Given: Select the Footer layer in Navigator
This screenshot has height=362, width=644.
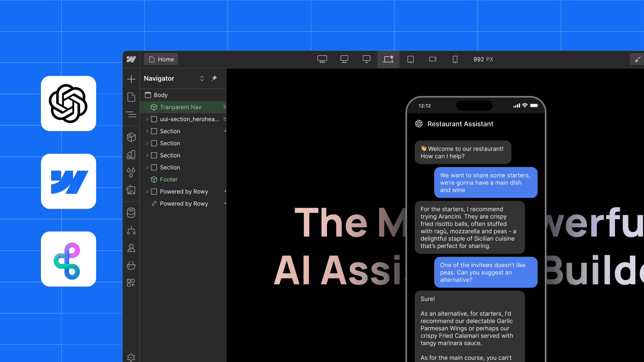Looking at the screenshot, I should coord(169,179).
